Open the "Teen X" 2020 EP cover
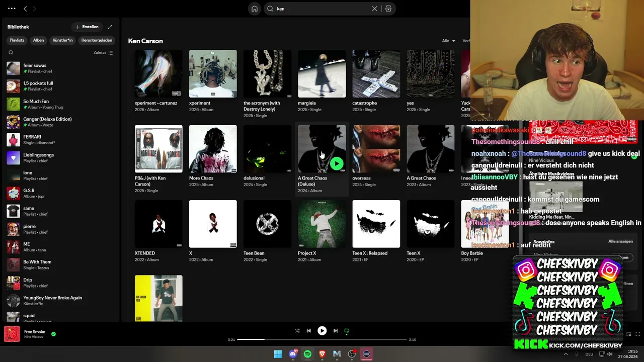This screenshot has width=644, height=362. pyautogui.click(x=430, y=224)
